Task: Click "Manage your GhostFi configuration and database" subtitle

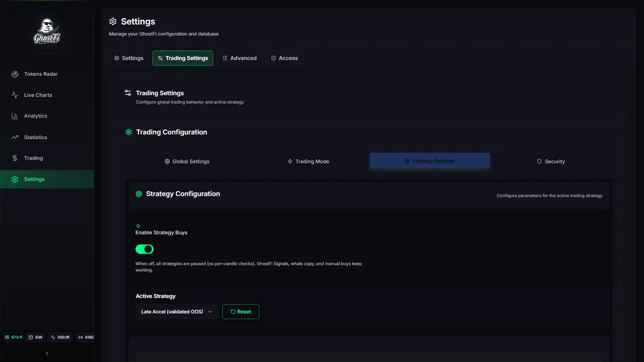Action: pos(164,34)
